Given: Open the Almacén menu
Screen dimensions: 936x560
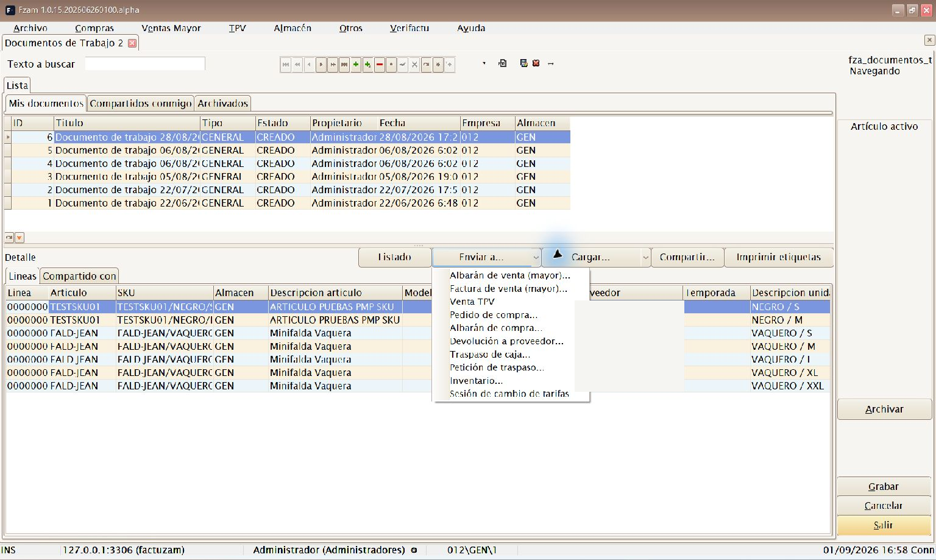Looking at the screenshot, I should click(x=292, y=28).
